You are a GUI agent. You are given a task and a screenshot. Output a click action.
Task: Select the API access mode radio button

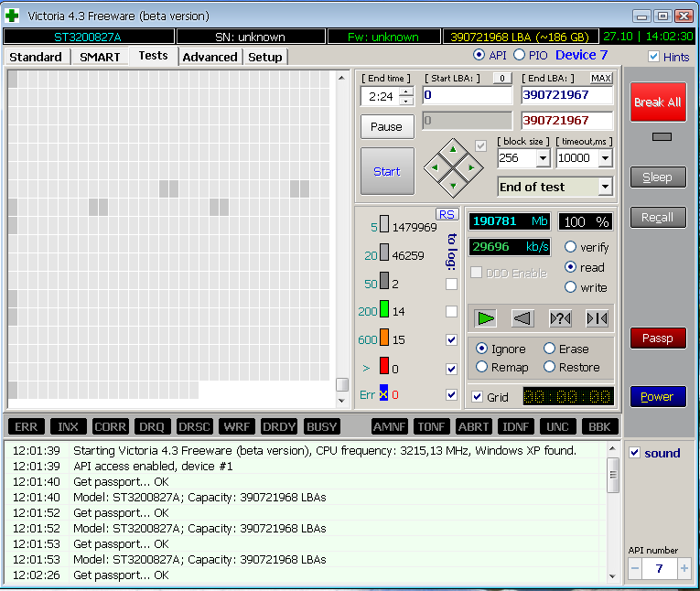pos(479,55)
